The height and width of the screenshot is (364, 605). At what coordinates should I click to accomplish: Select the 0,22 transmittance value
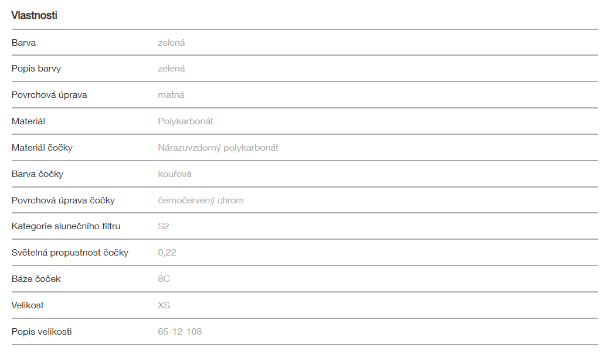167,253
